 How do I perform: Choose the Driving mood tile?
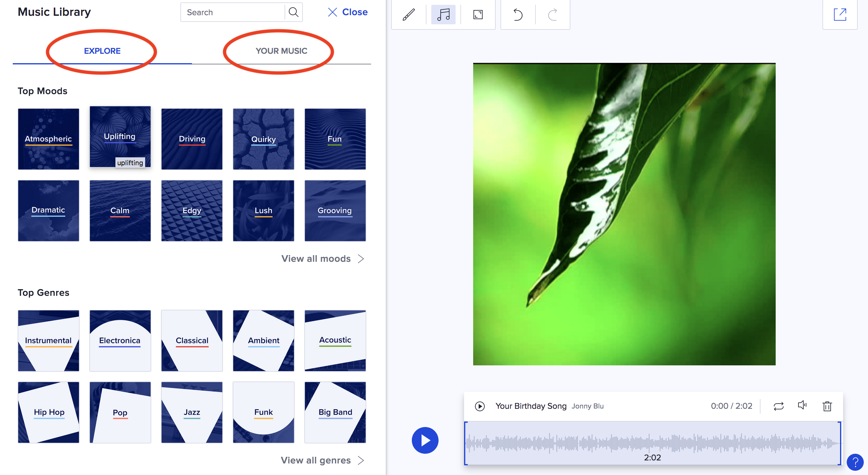(192, 139)
